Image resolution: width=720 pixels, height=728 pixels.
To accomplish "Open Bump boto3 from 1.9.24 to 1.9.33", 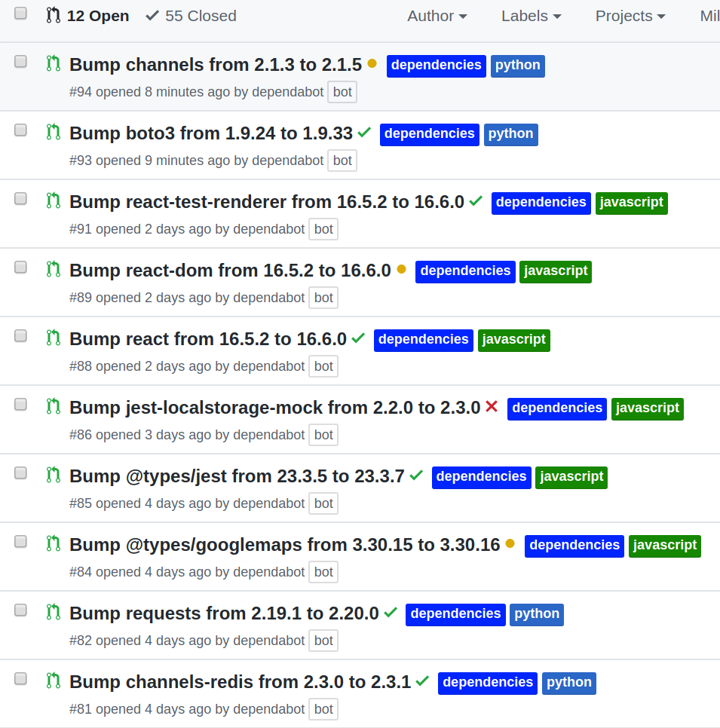I will (211, 133).
